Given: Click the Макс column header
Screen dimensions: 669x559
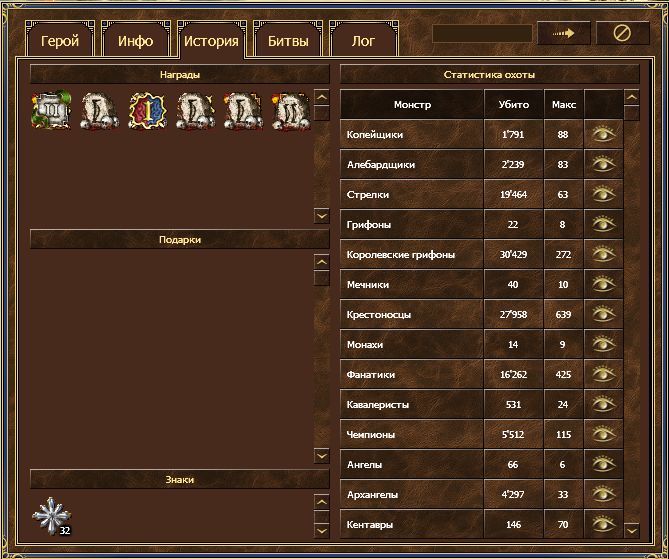Looking at the screenshot, I should click(563, 104).
